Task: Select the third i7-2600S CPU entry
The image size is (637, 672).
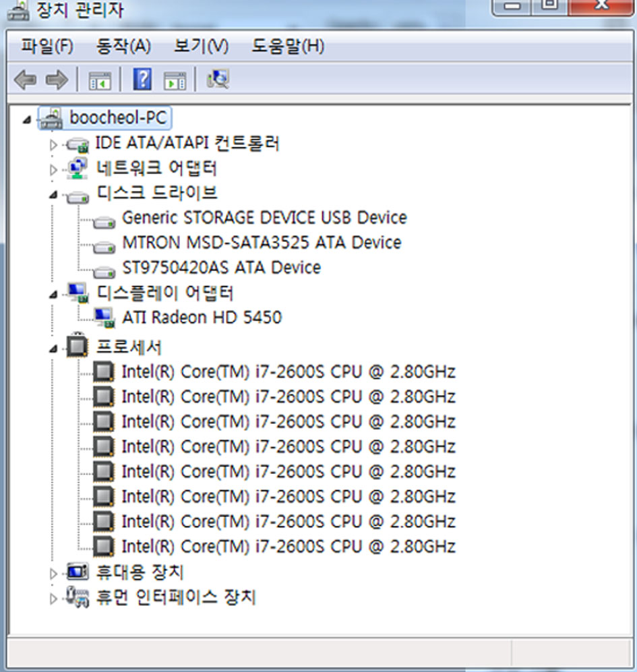Action: tap(289, 421)
